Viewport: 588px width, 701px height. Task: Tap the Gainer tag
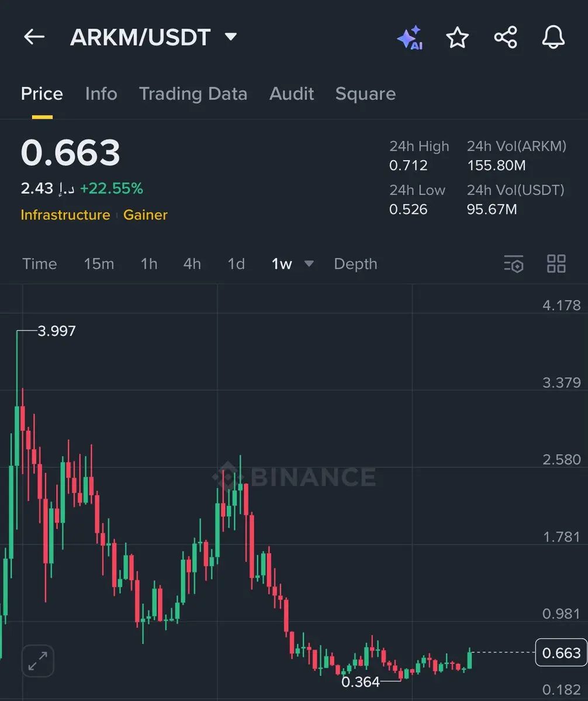[x=146, y=215]
